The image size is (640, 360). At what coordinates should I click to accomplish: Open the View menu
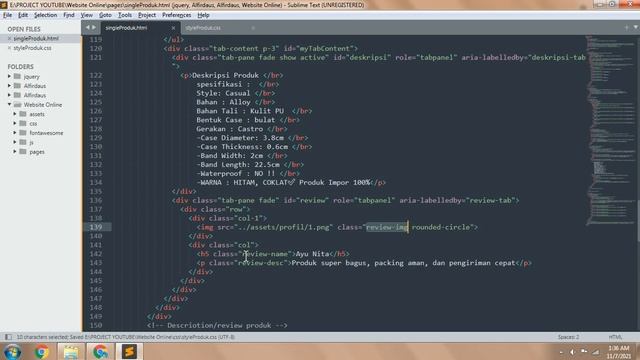click(x=87, y=15)
